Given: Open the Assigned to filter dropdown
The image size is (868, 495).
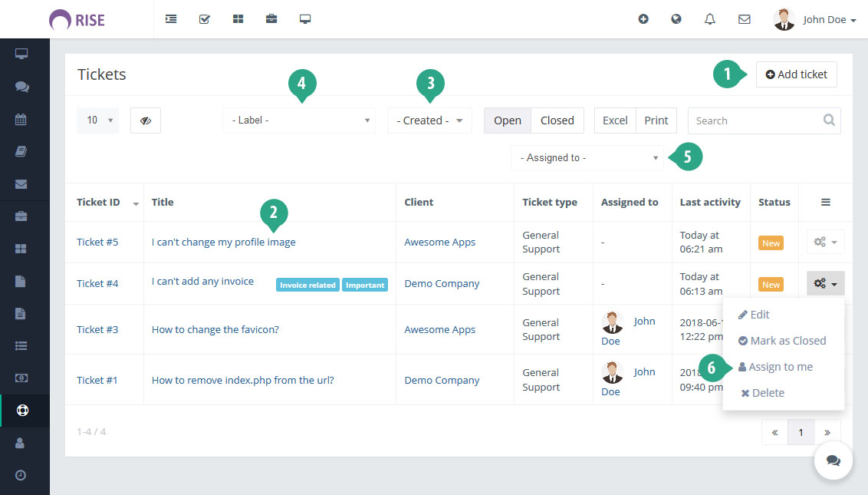Looking at the screenshot, I should [x=588, y=158].
